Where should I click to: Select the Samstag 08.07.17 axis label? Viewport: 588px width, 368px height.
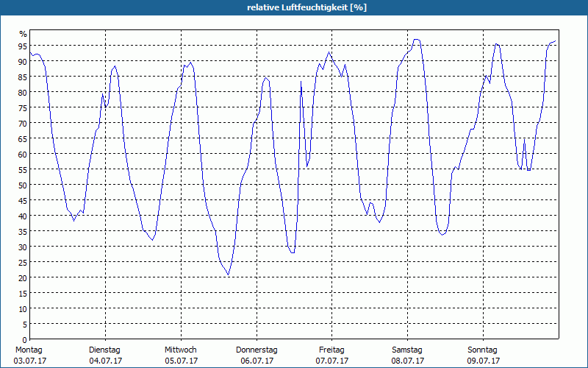pyautogui.click(x=407, y=355)
